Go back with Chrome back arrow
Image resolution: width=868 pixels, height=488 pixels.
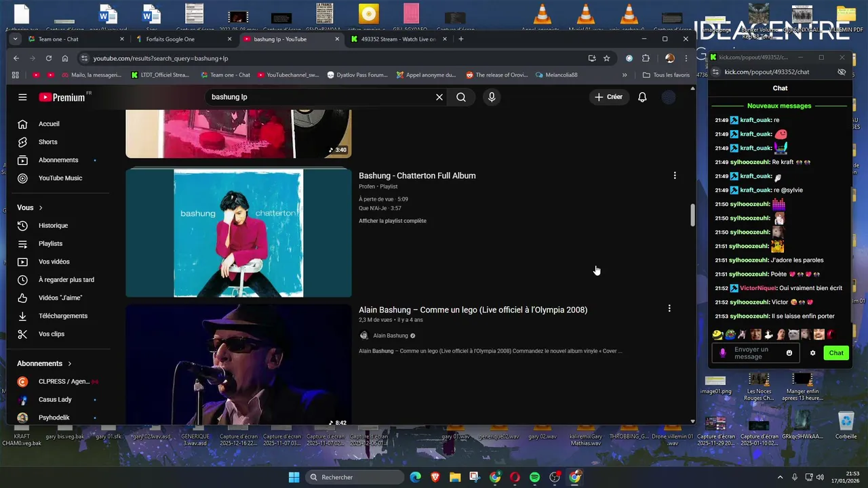tap(16, 58)
